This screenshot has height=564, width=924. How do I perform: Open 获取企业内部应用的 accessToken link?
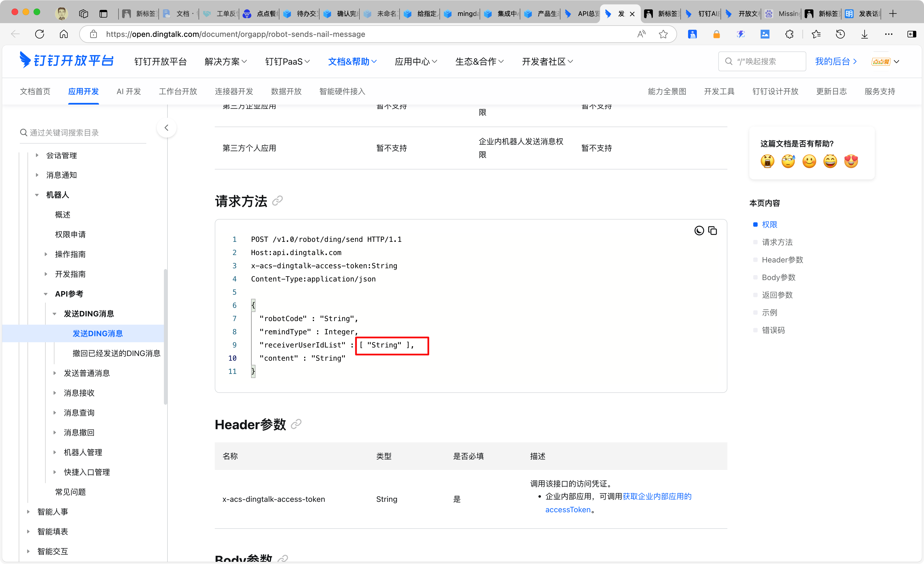coord(656,496)
